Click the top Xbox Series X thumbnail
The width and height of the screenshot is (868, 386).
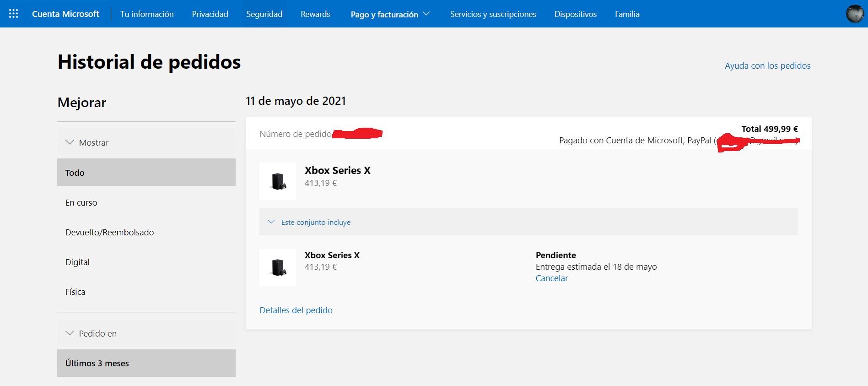click(278, 181)
